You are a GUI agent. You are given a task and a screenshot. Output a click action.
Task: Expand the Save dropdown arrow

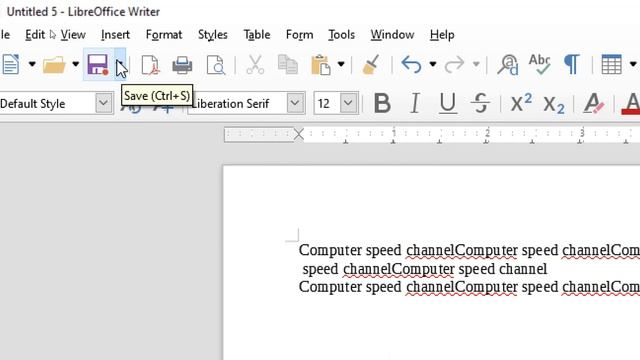click(120, 64)
